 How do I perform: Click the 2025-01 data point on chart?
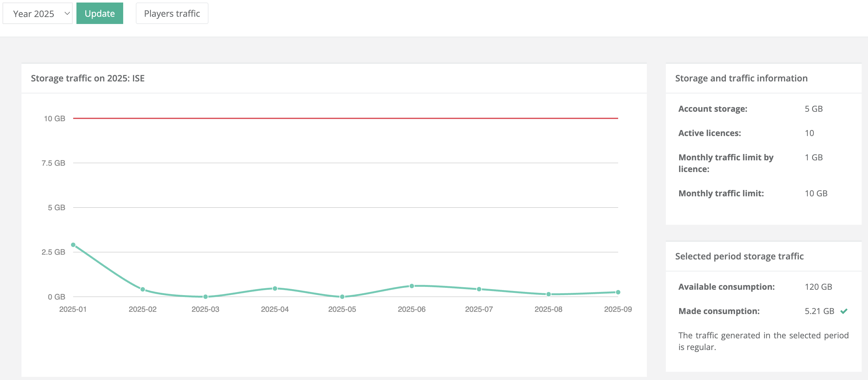pyautogui.click(x=73, y=245)
